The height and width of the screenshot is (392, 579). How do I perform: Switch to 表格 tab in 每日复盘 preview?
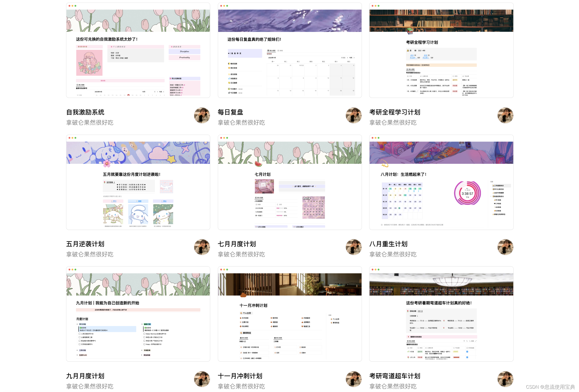280,51
